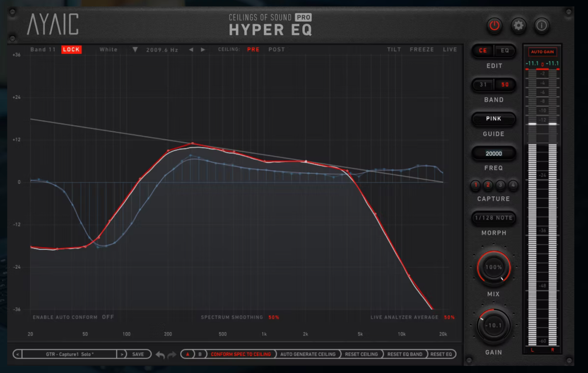Image resolution: width=588 pixels, height=373 pixels.
Task: Click the MIX knob at 100%
Action: (x=494, y=267)
